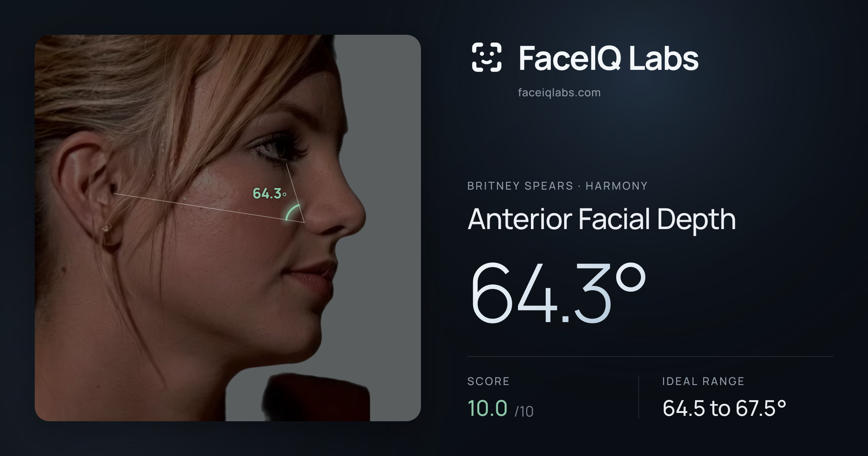
Task: Click the FaceIQ Labs face-scan logo icon
Action: coord(486,57)
